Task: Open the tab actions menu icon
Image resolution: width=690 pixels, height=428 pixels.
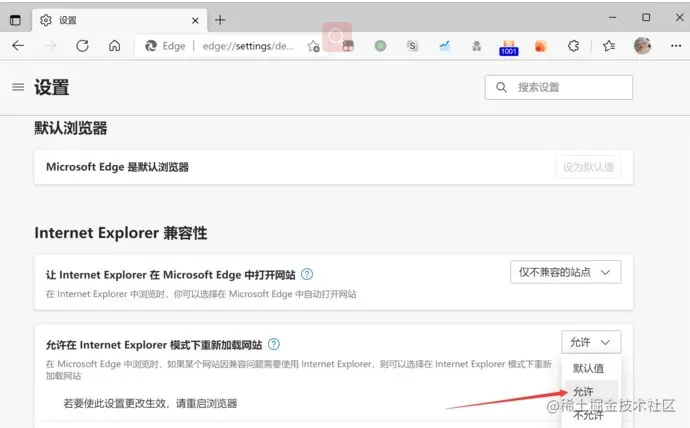Action: [x=15, y=20]
